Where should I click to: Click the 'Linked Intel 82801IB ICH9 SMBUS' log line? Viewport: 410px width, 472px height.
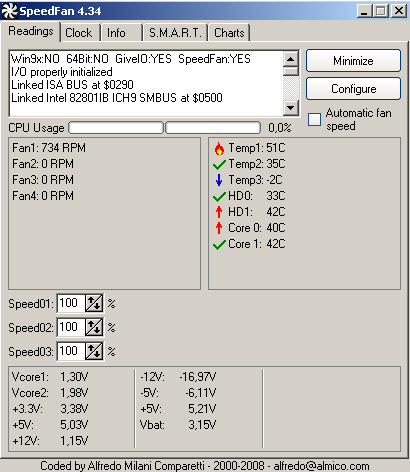pyautogui.click(x=117, y=98)
